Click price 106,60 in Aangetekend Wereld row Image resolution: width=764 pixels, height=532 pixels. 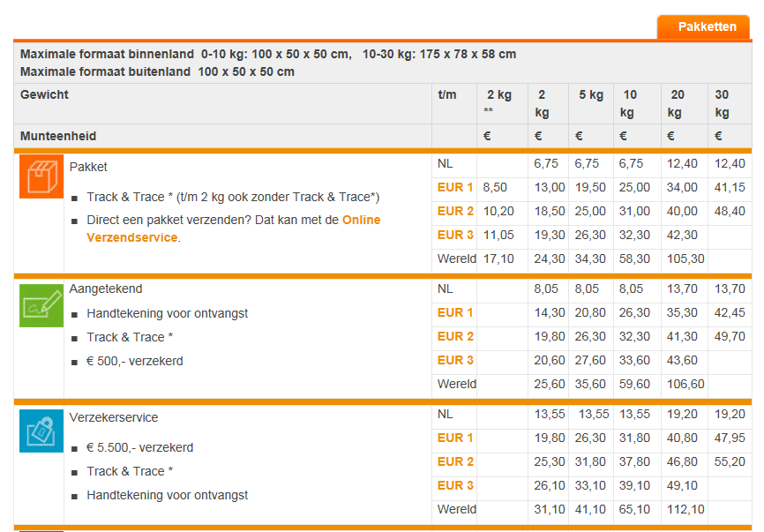pos(685,385)
